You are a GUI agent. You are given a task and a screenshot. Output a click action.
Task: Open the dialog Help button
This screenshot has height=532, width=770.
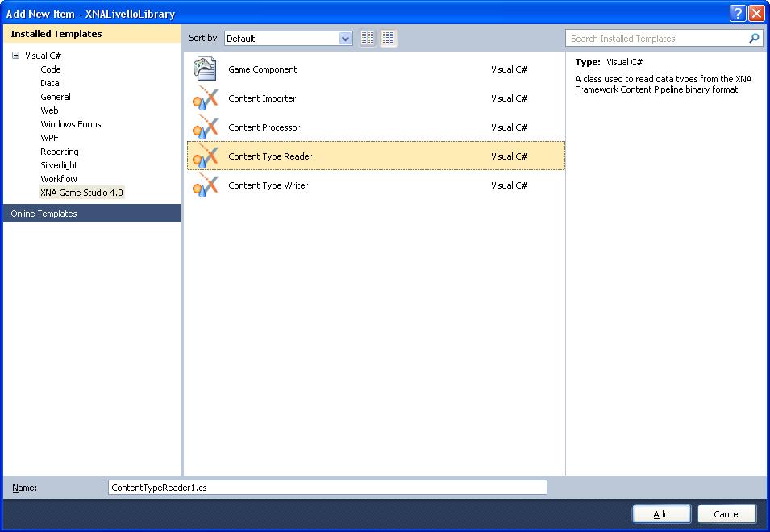pos(738,13)
